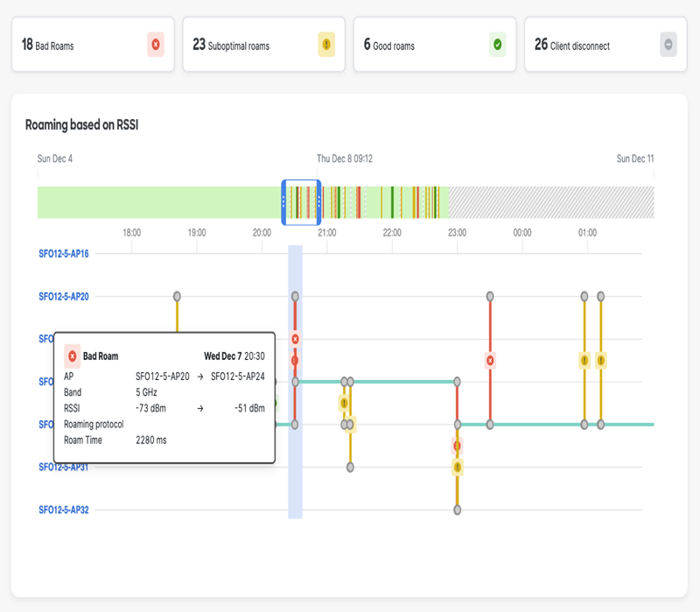Click the gray Client disconnect icon

coord(668,45)
